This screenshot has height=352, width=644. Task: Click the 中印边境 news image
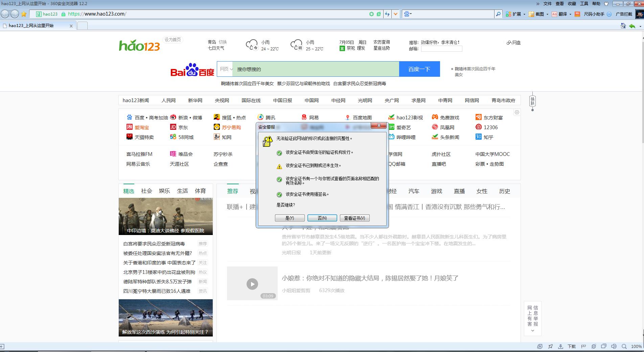point(166,216)
